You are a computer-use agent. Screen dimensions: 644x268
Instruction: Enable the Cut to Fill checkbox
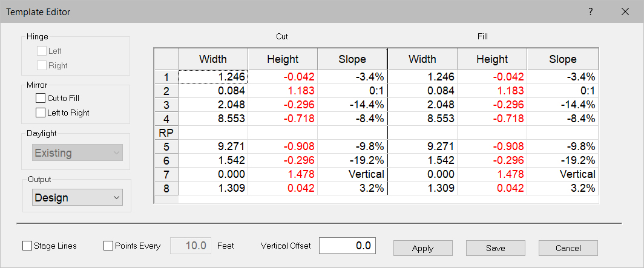41,98
